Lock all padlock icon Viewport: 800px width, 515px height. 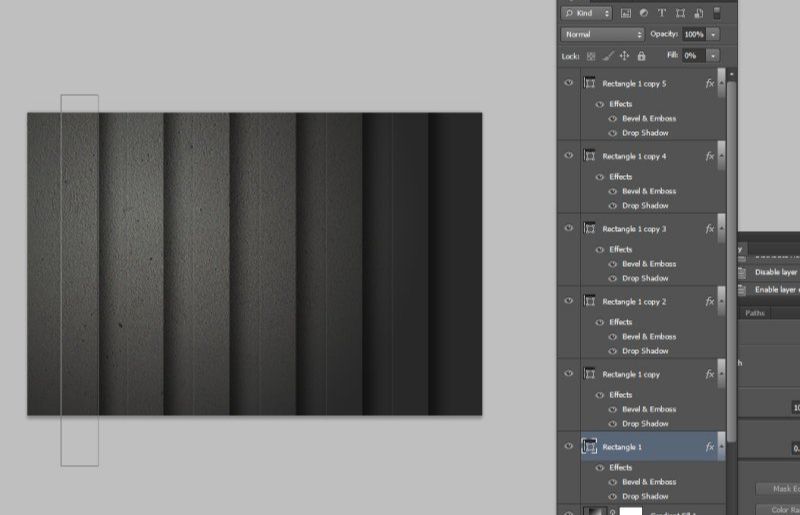tap(641, 56)
